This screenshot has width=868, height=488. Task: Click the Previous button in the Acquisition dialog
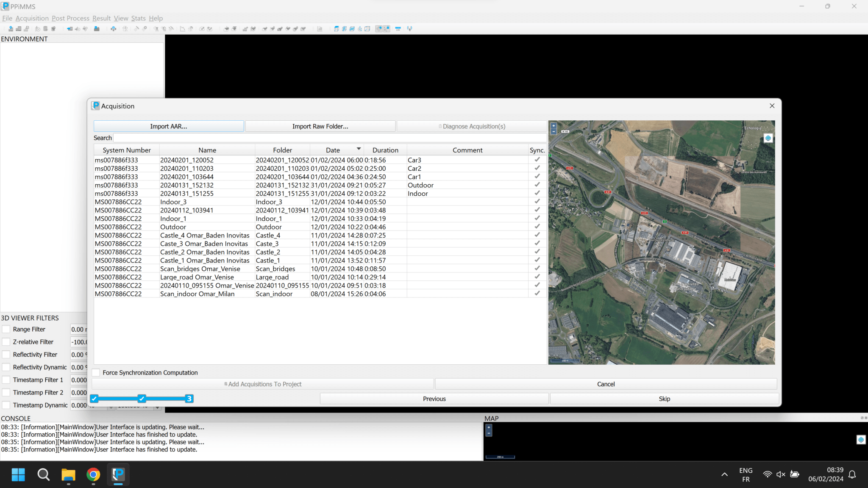click(434, 398)
